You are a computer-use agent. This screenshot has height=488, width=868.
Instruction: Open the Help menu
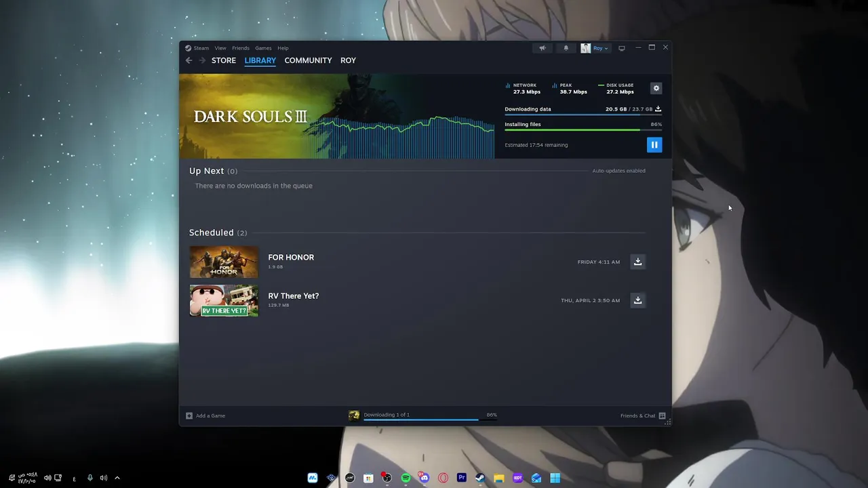tap(283, 48)
